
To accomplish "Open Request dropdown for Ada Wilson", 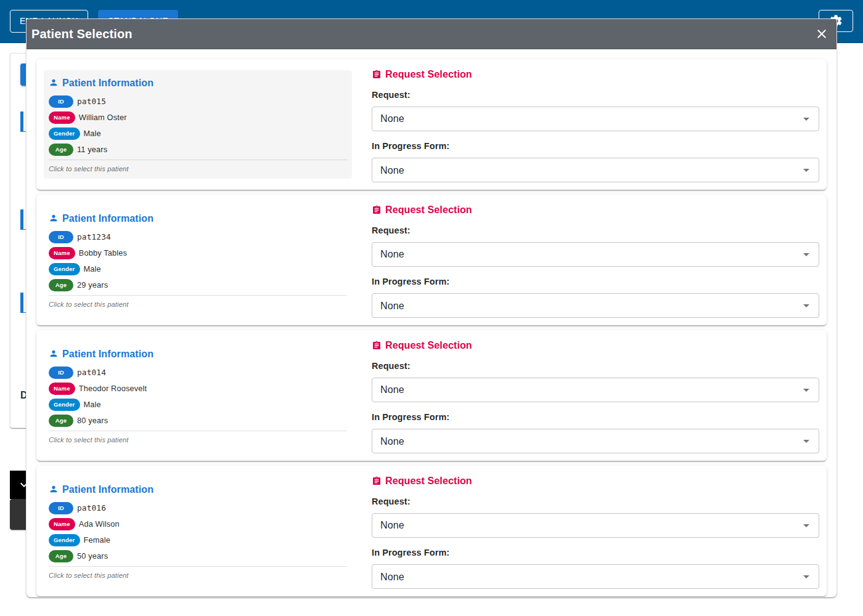I will tap(595, 525).
